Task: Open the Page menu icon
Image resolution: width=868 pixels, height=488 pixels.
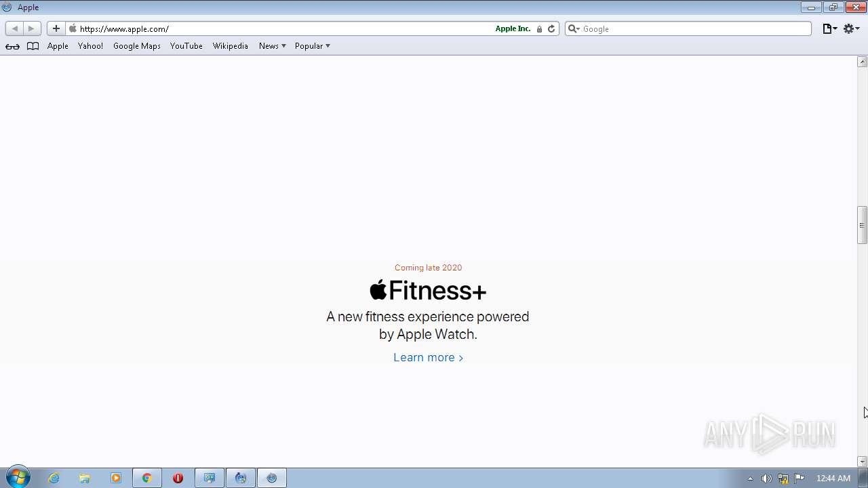Action: click(830, 28)
